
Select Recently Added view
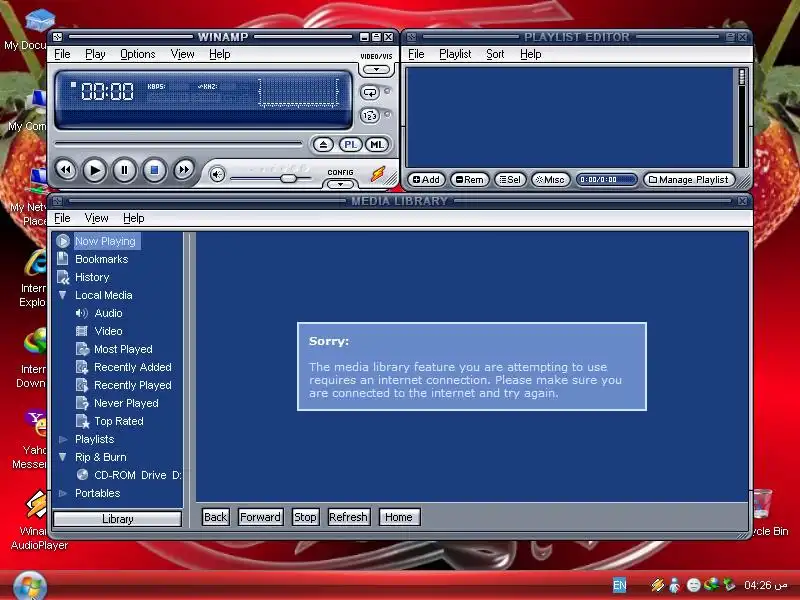pos(133,367)
